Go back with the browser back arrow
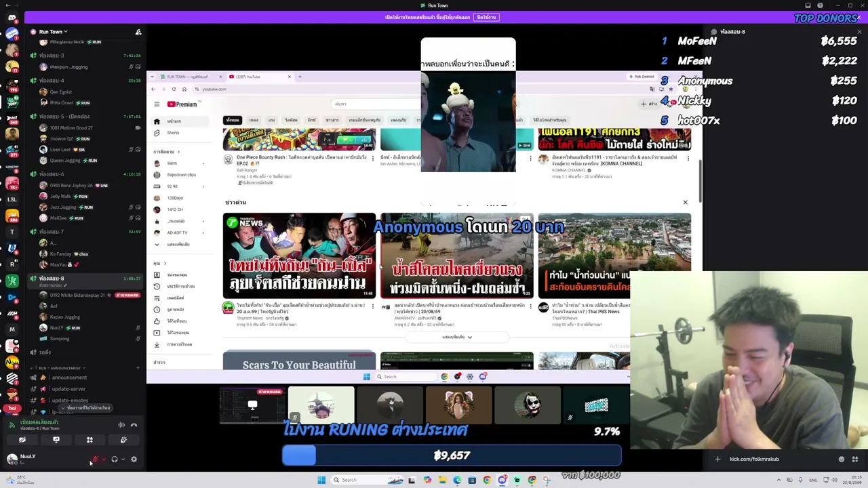This screenshot has width=868, height=488. pyautogui.click(x=153, y=89)
